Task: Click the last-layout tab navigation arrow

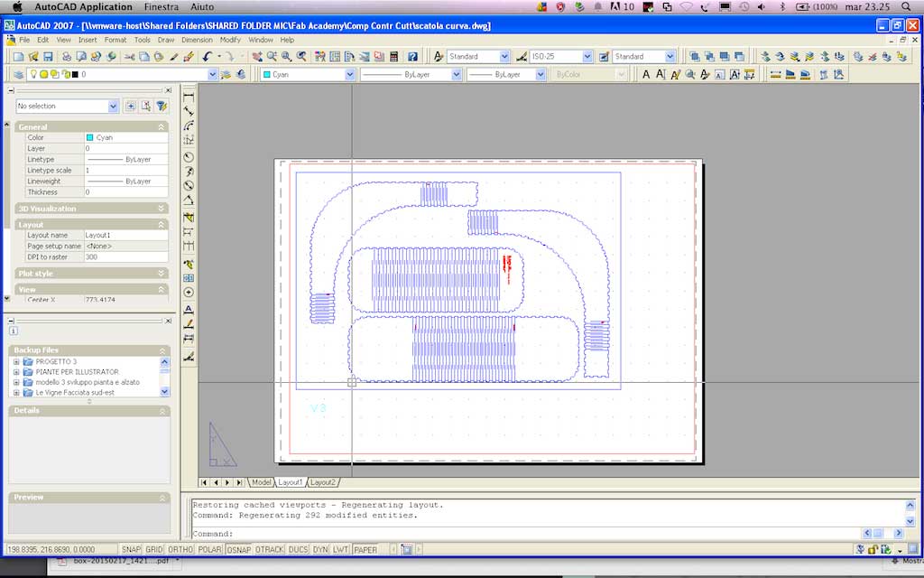Action: (x=239, y=482)
